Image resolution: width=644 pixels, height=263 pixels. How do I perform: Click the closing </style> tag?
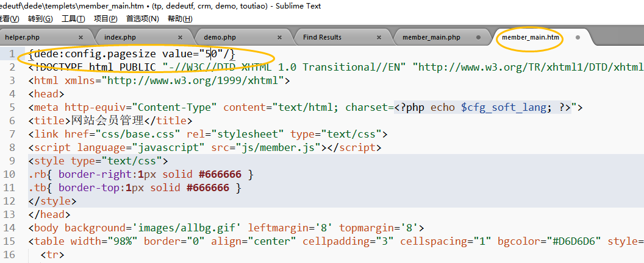click(52, 201)
